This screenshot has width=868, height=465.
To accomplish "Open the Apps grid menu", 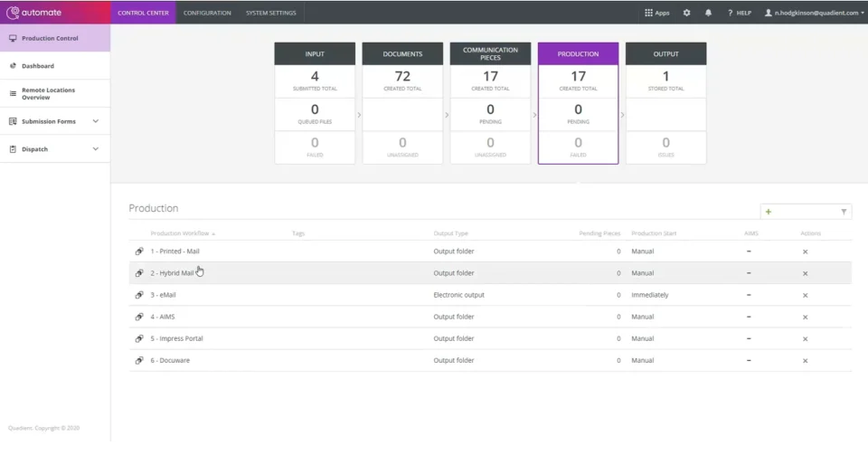I will tap(656, 13).
